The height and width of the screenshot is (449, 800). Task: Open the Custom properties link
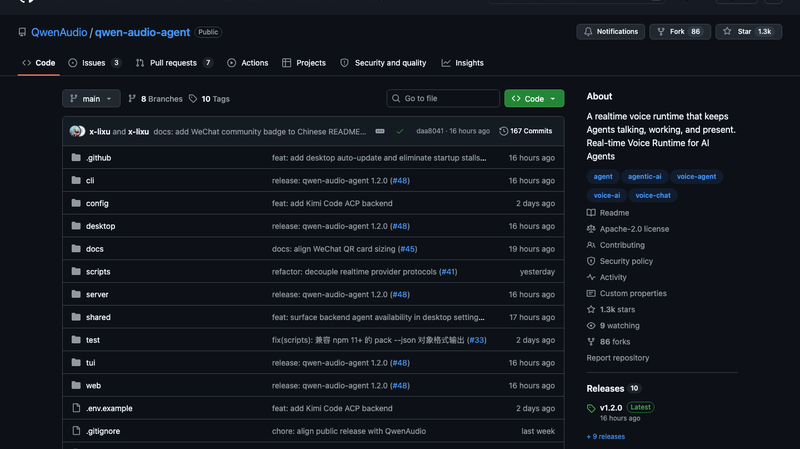coord(633,293)
